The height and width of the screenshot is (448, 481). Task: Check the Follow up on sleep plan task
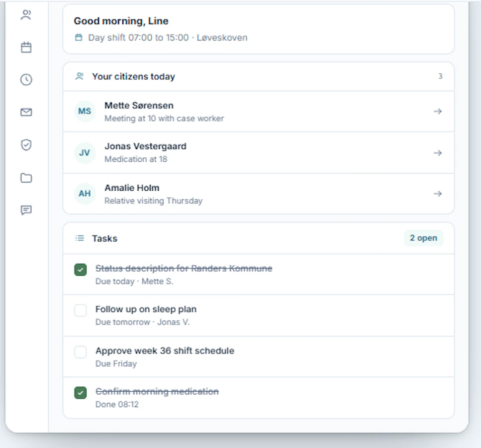81,310
